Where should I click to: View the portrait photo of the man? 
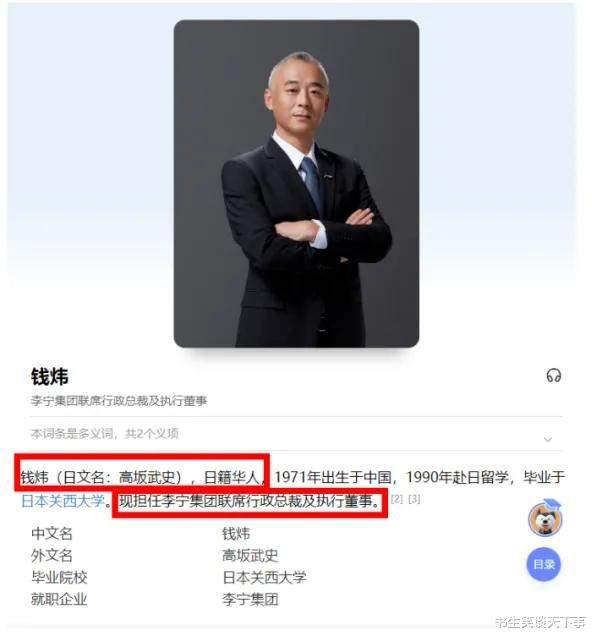click(296, 183)
